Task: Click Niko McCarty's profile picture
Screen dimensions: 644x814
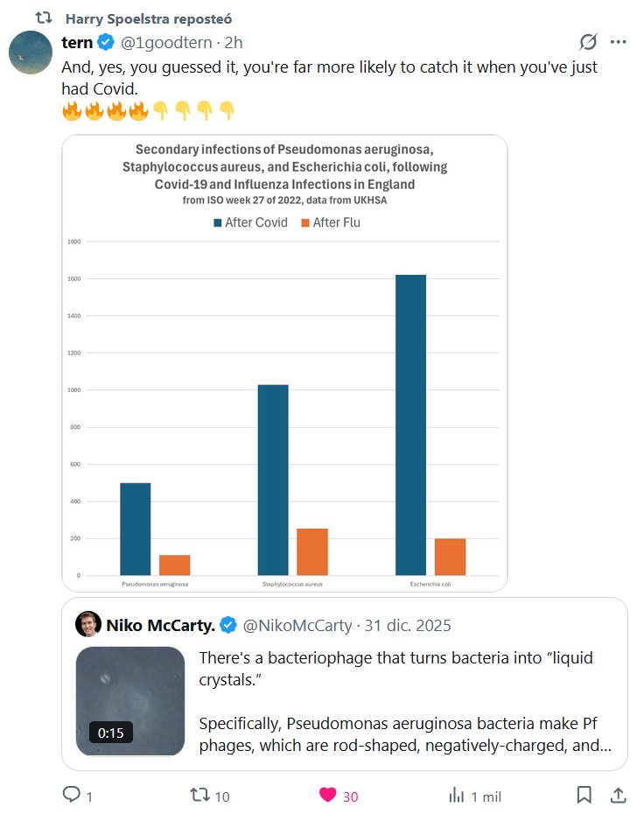Action: [x=87, y=625]
